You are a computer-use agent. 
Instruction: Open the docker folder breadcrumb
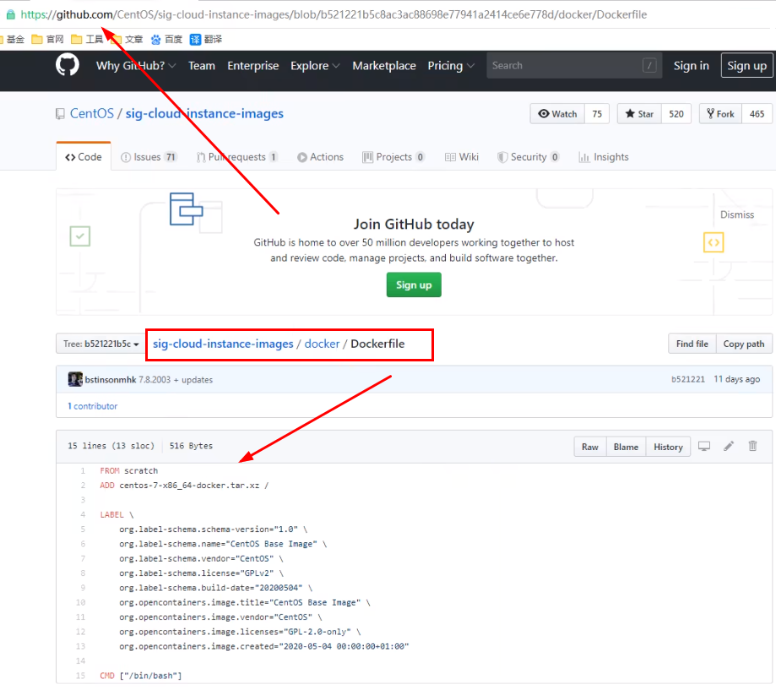click(x=322, y=344)
